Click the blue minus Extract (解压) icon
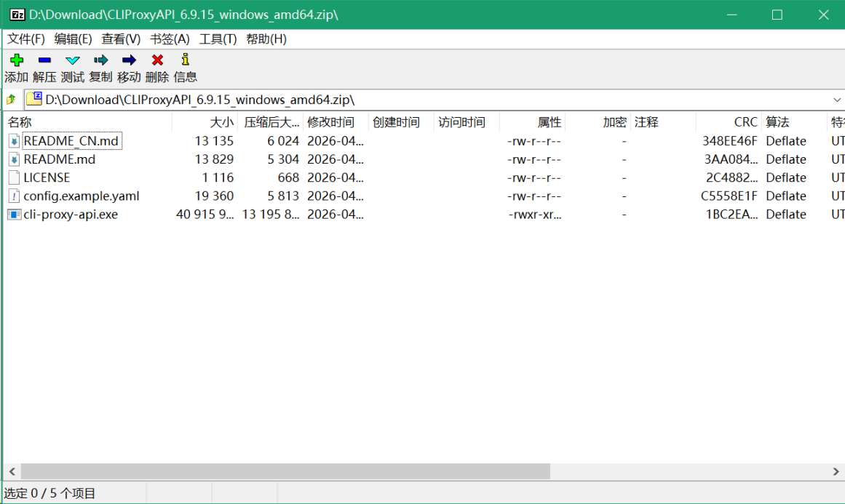 coord(44,60)
